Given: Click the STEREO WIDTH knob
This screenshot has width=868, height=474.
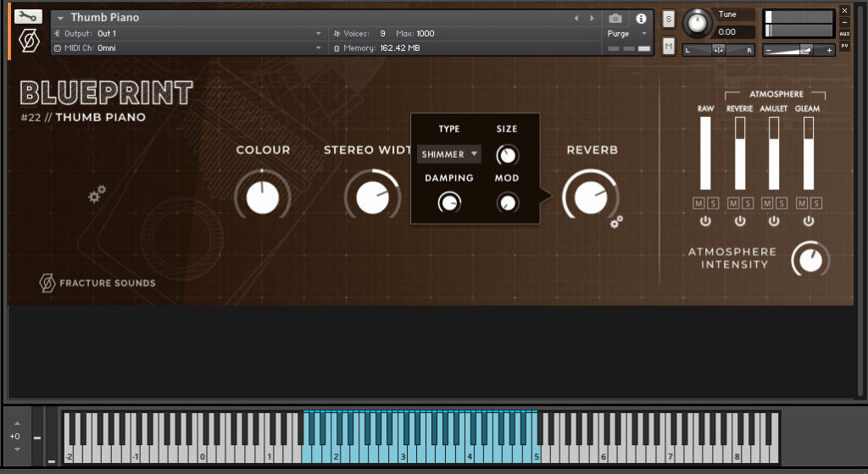Looking at the screenshot, I should (x=372, y=198).
